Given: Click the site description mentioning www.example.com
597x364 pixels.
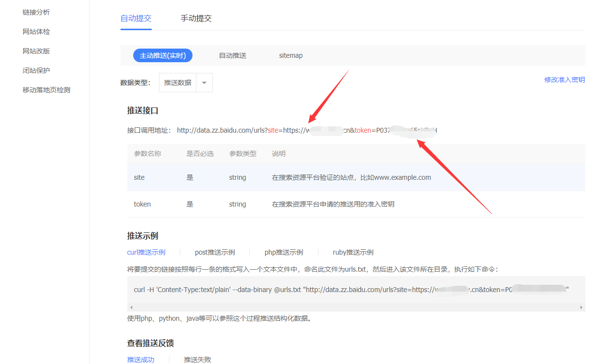Looking at the screenshot, I should click(351, 177).
